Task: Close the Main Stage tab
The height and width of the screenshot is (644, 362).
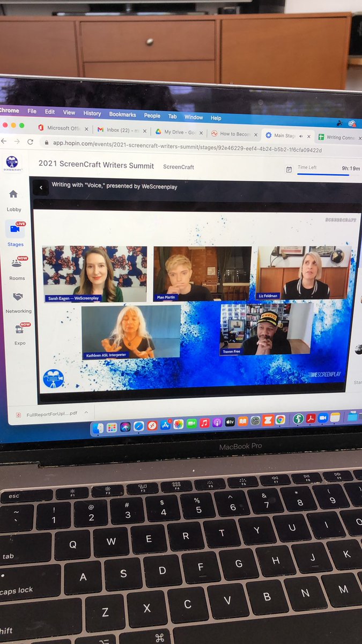Action: point(309,137)
